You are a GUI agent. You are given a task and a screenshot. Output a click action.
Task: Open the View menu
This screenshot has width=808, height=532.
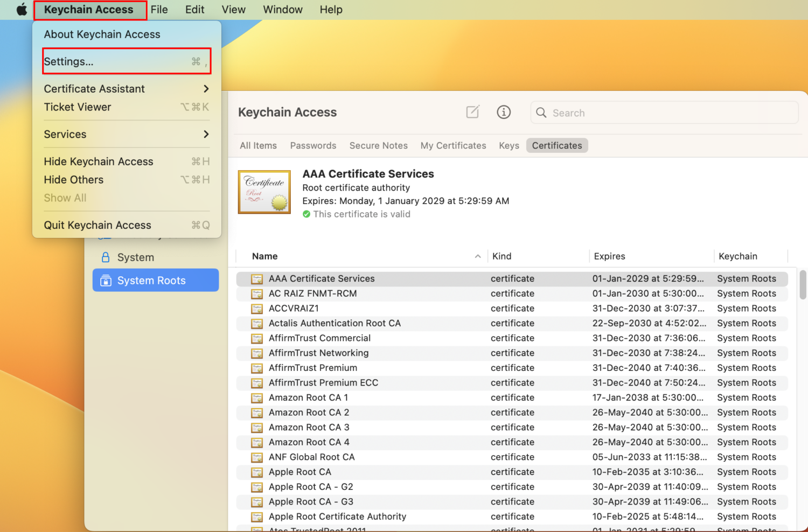(234, 10)
